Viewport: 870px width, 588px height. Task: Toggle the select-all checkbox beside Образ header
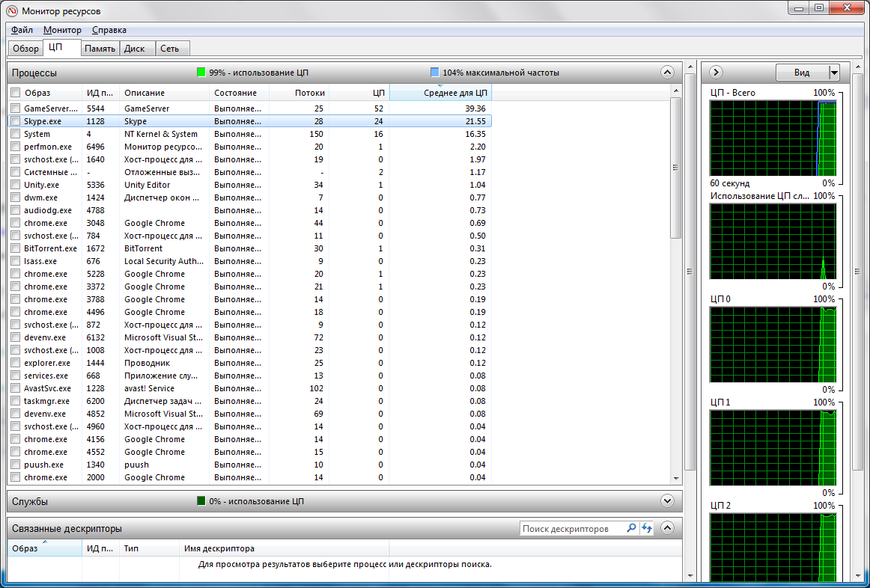point(15,93)
